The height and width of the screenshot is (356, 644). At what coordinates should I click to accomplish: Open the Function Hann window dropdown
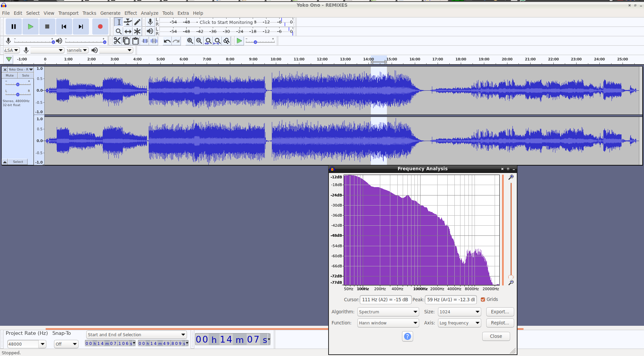click(388, 323)
